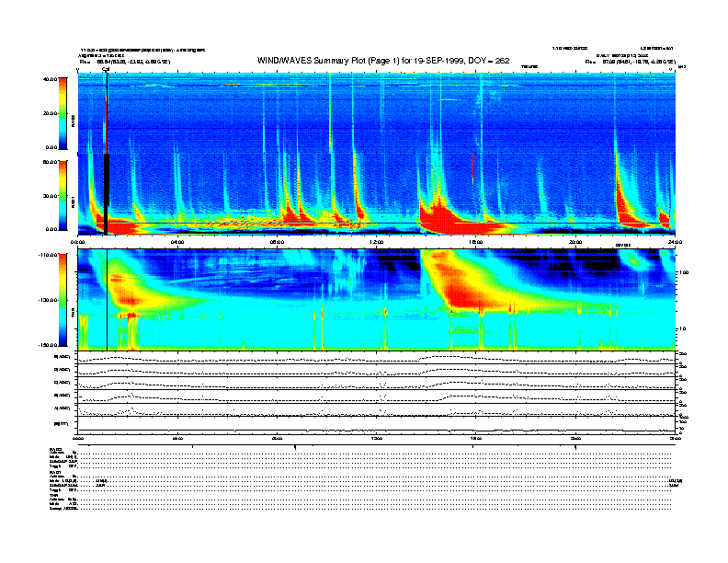The height and width of the screenshot is (563, 728).
Task: Click the 40.00 tick on RAD2 scale
Action: tap(50, 79)
